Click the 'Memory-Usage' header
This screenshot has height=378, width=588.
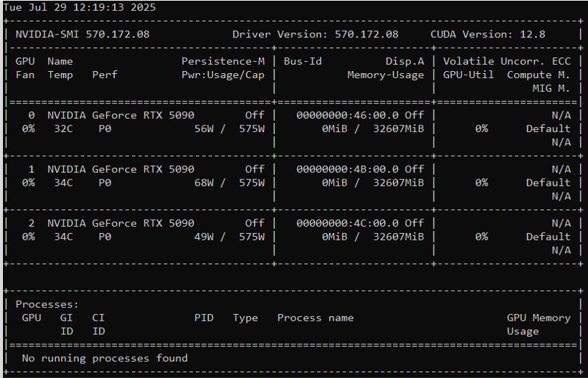(x=386, y=75)
